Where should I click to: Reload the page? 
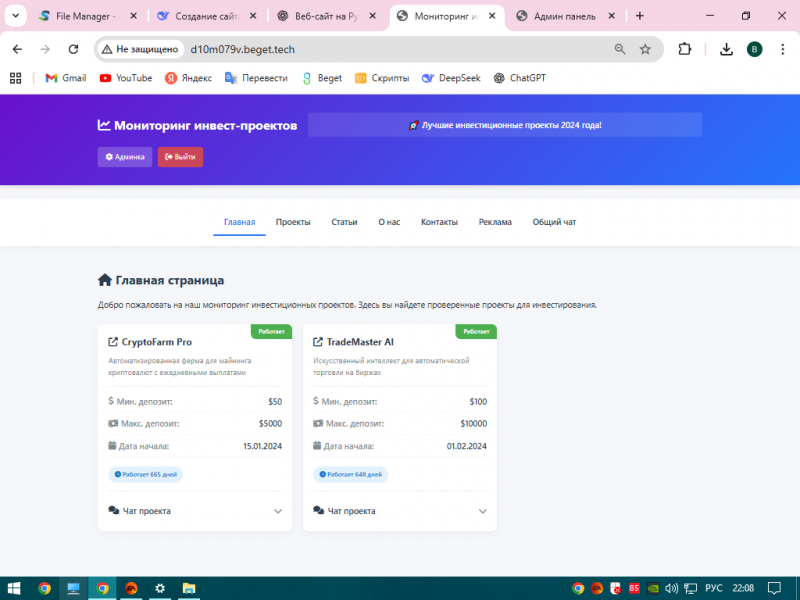pyautogui.click(x=73, y=49)
